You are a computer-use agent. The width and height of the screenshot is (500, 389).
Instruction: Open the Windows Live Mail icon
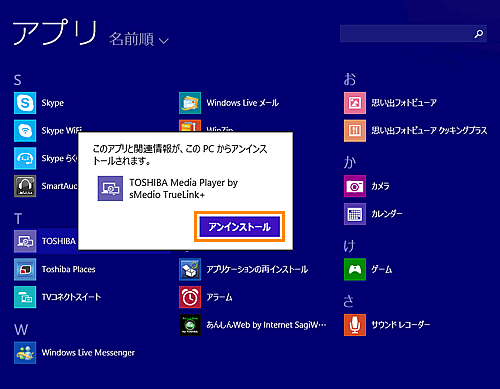[190, 103]
